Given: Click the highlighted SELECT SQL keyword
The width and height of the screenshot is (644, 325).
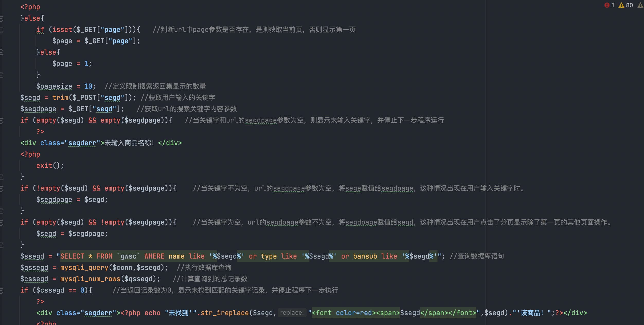Looking at the screenshot, I should click(x=72, y=256).
